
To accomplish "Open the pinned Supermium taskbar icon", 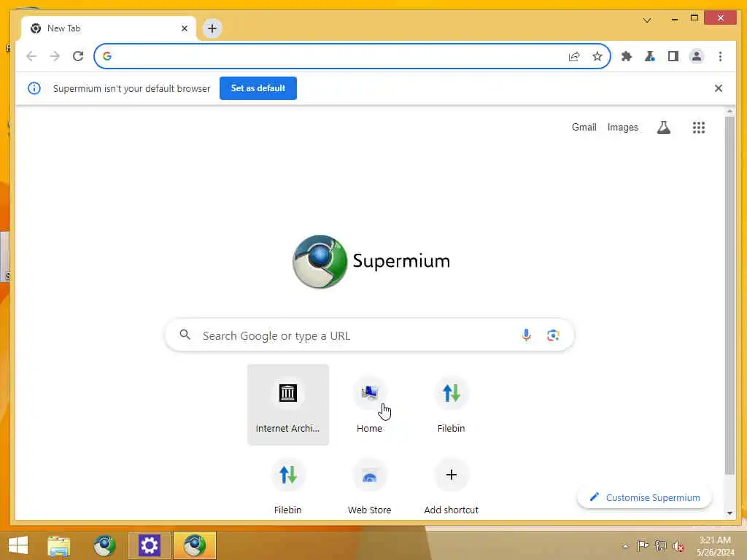I will point(104,545).
